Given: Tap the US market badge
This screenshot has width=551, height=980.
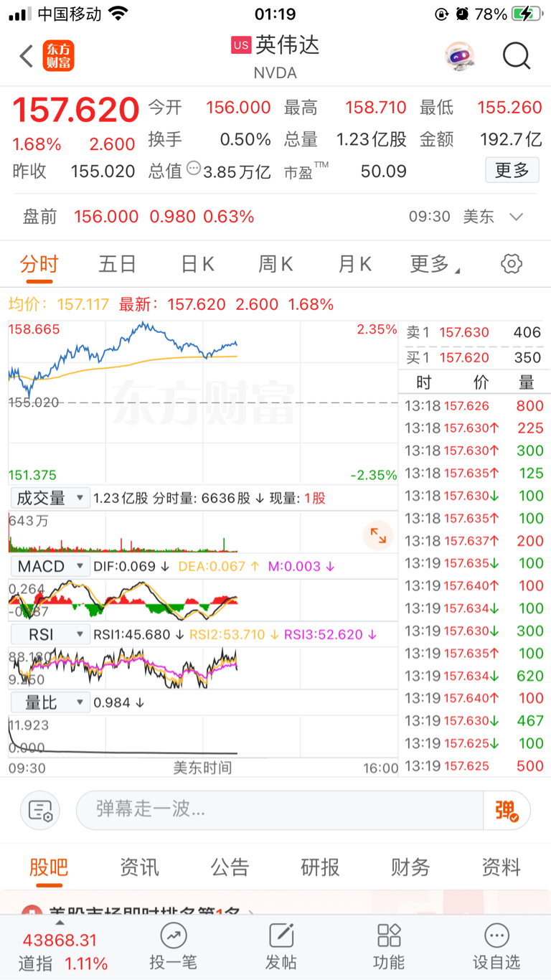Looking at the screenshot, I should coord(241,45).
